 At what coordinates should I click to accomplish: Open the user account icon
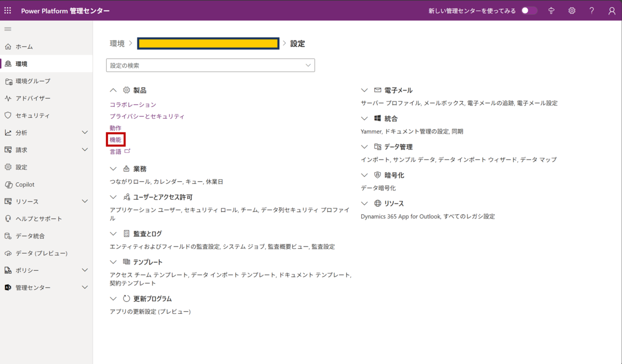pyautogui.click(x=612, y=10)
